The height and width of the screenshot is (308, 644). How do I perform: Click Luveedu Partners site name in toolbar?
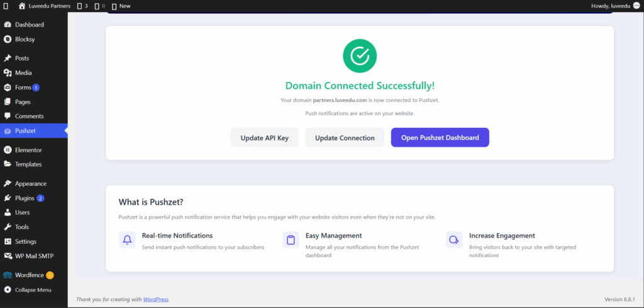[49, 6]
